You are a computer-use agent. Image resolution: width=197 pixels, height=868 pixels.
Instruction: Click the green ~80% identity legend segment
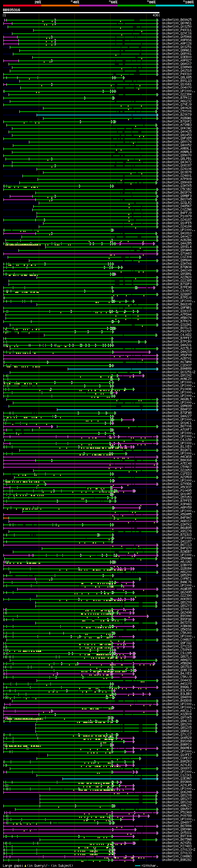pyautogui.click(x=137, y=6)
